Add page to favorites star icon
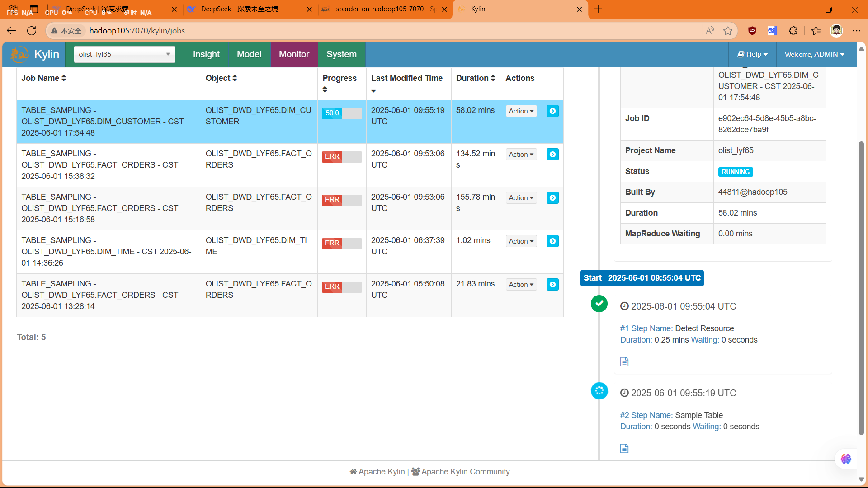Screen dimensions: 868x488 728,31
